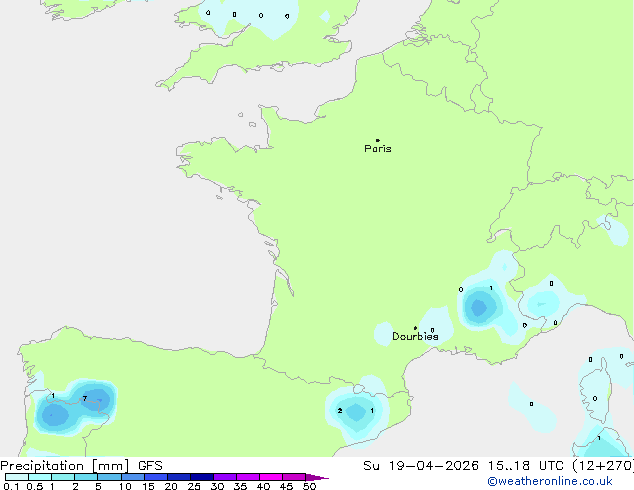634x490 pixels.
Task: Select the 30 to 35 mm purple swatch
Action: click(x=224, y=477)
